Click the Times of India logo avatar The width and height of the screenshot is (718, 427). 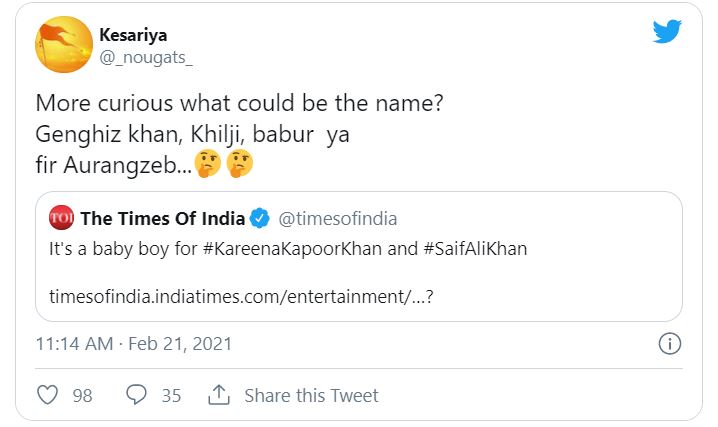pyautogui.click(x=62, y=217)
